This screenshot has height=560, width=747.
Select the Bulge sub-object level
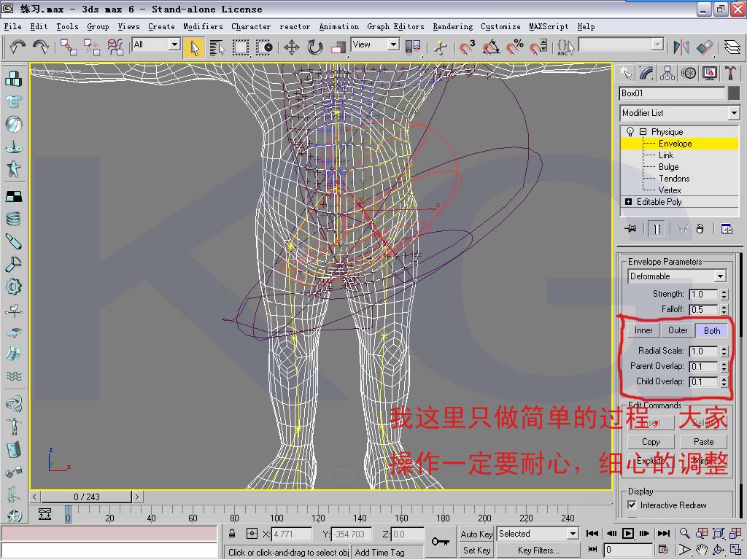click(x=668, y=167)
